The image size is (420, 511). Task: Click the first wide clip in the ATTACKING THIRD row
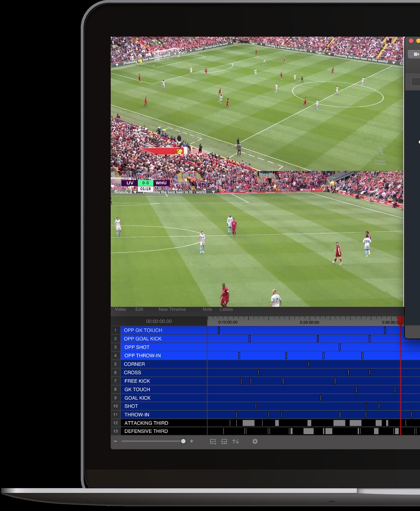point(248,423)
